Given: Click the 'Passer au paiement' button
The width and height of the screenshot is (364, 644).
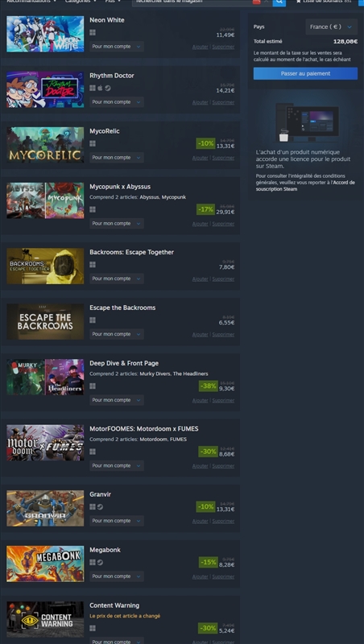Looking at the screenshot, I should [305, 73].
